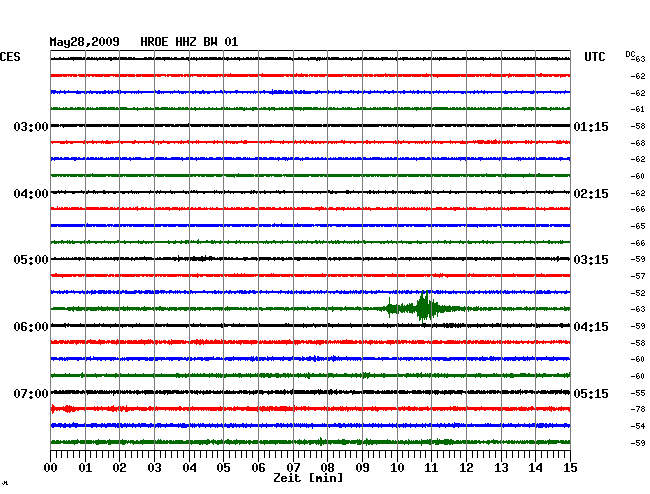This screenshot has width=650, height=494.
Task: Click the DC offset value -61
Action: point(638,109)
